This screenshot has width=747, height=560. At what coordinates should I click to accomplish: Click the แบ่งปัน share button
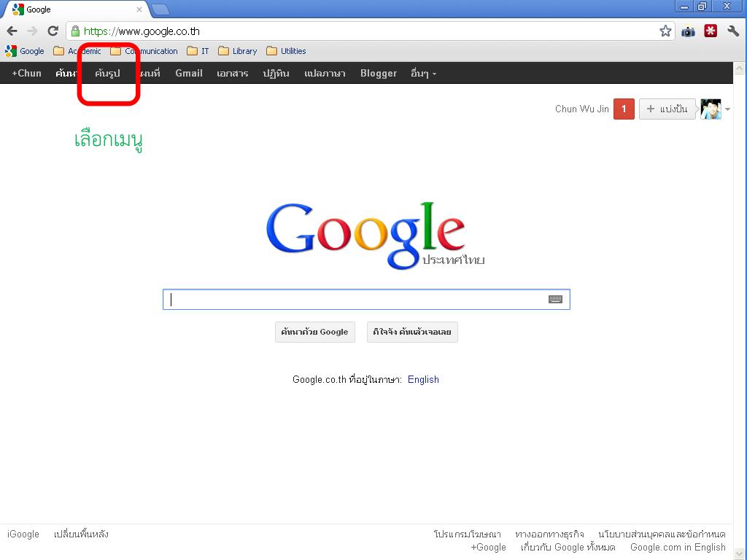coord(667,109)
